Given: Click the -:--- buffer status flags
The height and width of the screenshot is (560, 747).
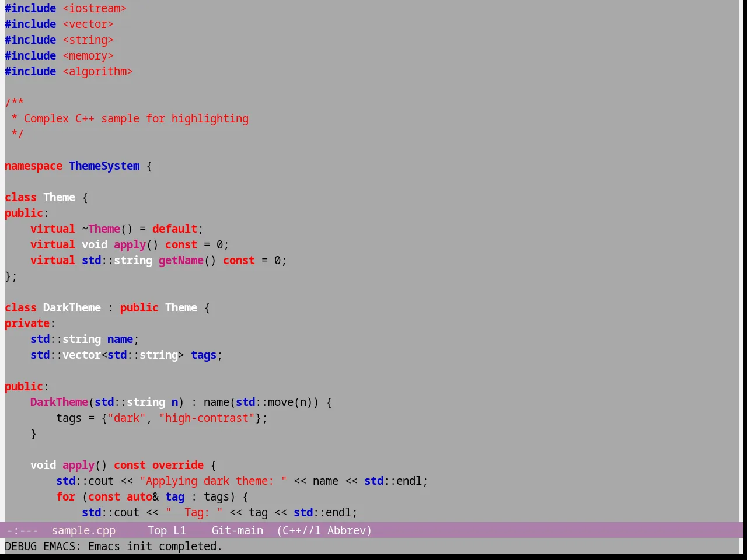Looking at the screenshot, I should [x=22, y=530].
